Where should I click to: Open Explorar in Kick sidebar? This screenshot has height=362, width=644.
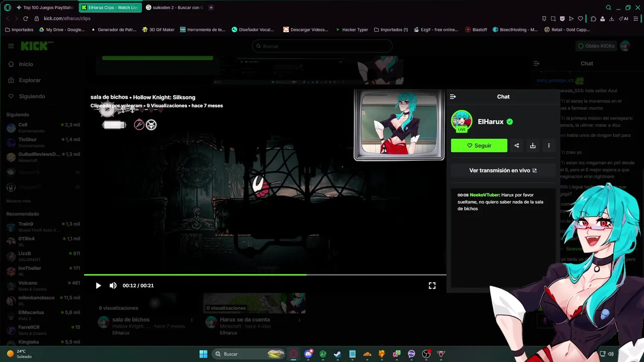click(x=29, y=80)
